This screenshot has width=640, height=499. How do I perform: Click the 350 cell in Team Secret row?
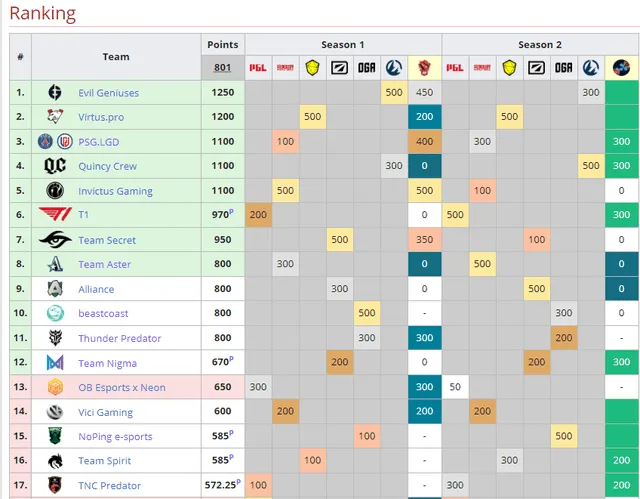pyautogui.click(x=424, y=240)
